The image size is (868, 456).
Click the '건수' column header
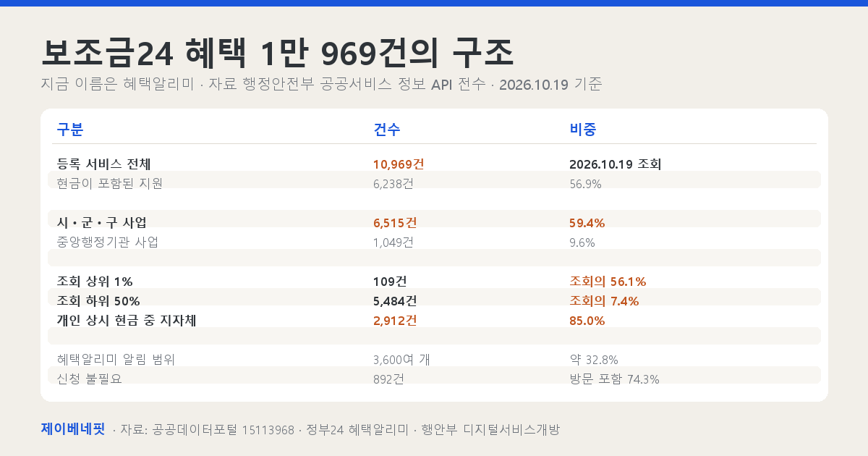(387, 130)
